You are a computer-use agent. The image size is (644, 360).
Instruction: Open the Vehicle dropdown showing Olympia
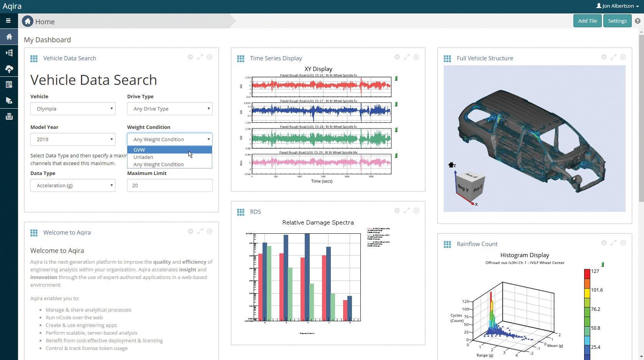click(73, 109)
